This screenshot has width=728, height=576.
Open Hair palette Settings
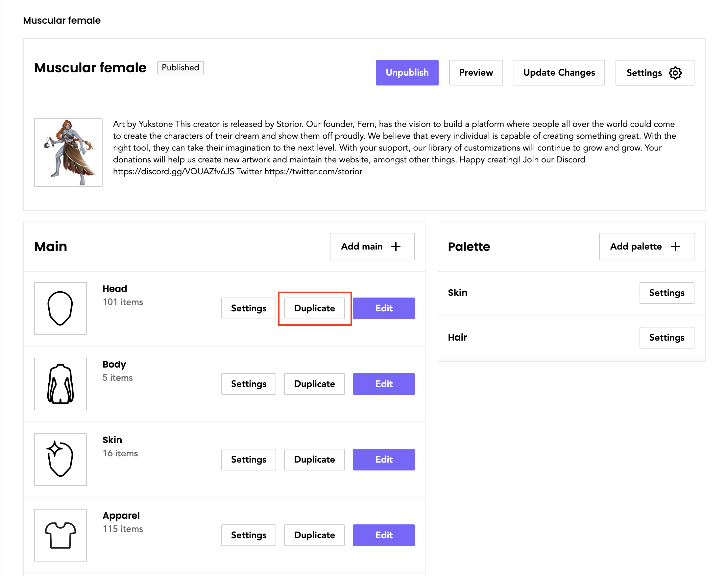point(666,337)
